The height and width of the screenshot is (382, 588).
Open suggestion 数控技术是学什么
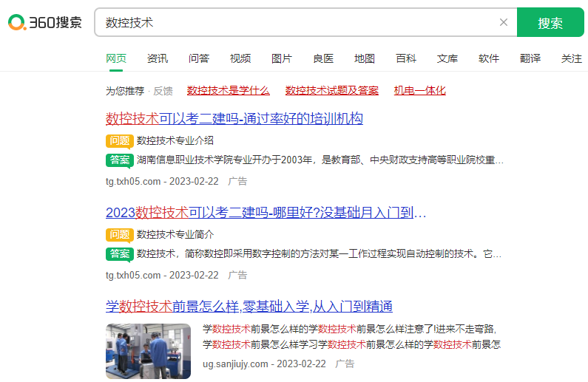tap(229, 91)
